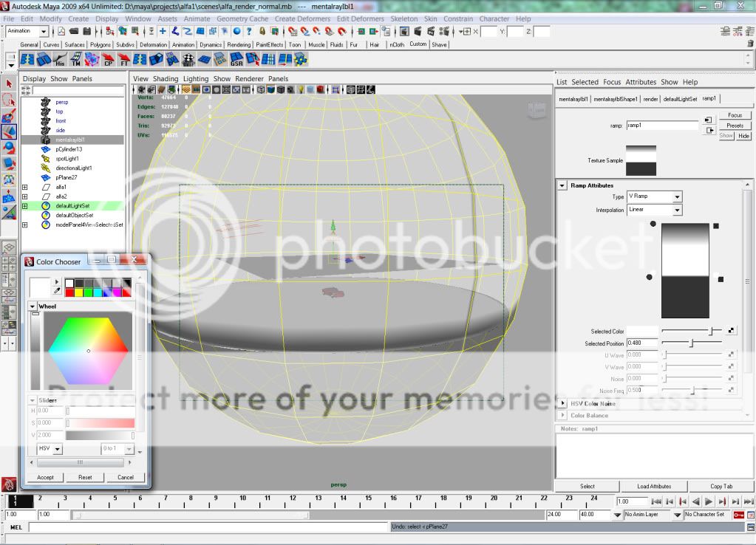Click the His shelf icon
This screenshot has width=756, height=545.
tap(60, 60)
